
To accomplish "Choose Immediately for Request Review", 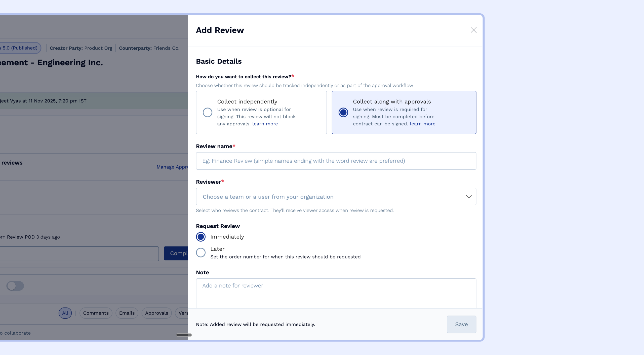I will [x=201, y=237].
